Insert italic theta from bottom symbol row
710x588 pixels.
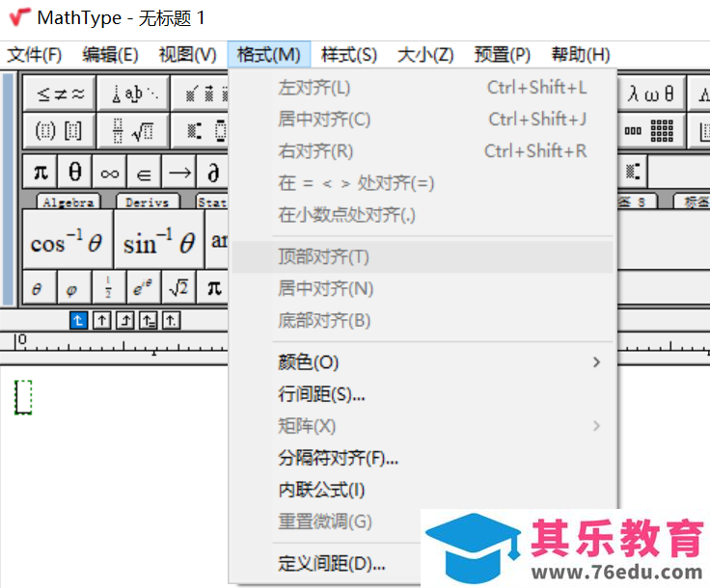coord(40,287)
